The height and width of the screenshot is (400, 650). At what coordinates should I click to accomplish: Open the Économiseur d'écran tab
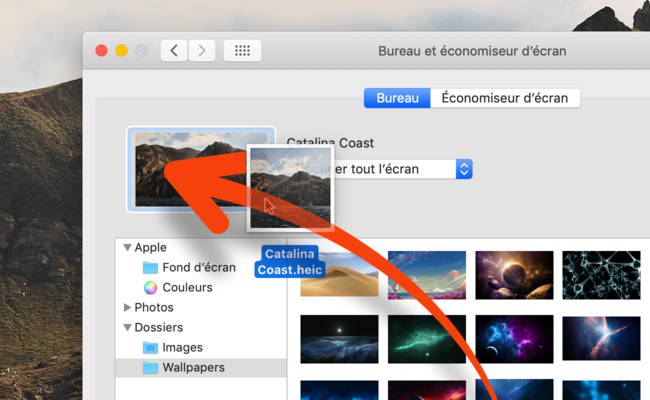pyautogui.click(x=505, y=98)
